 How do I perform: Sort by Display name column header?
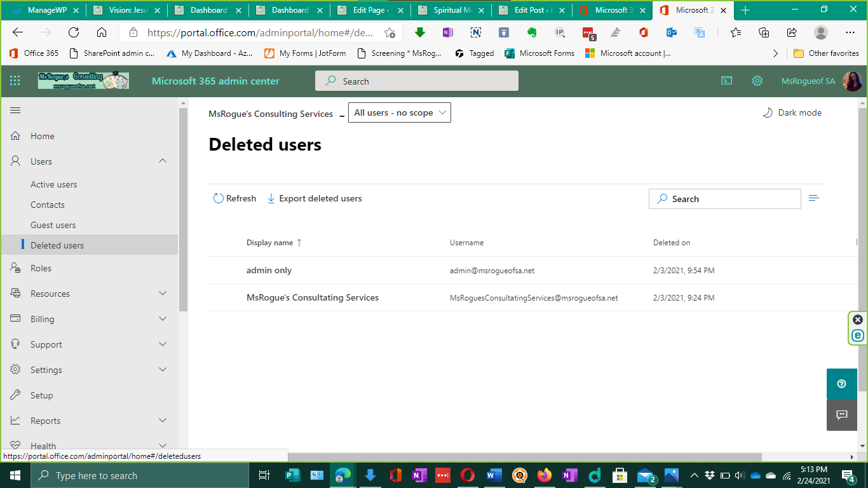[x=270, y=243]
